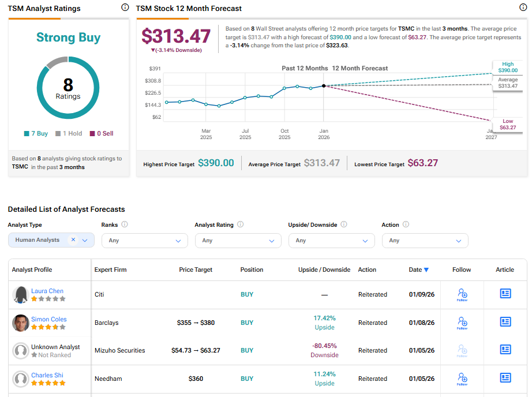Click the Upside/Downside info tooltip icon
The width and height of the screenshot is (532, 397).
click(x=344, y=224)
